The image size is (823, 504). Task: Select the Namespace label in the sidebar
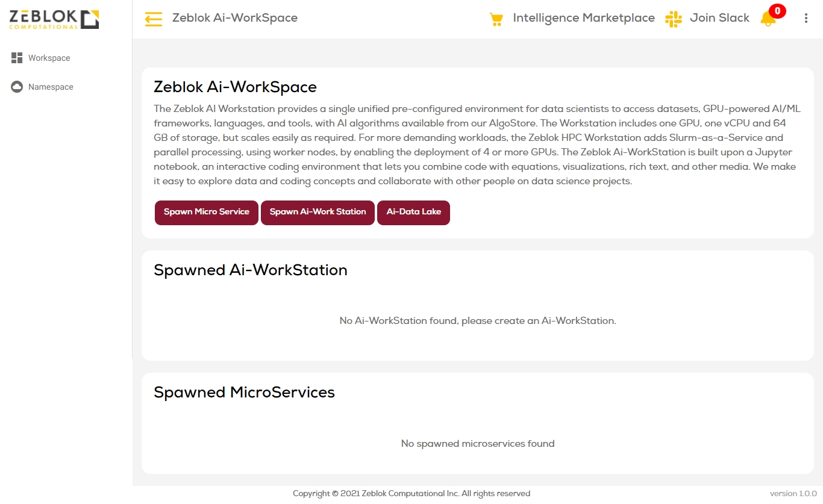[x=51, y=87]
